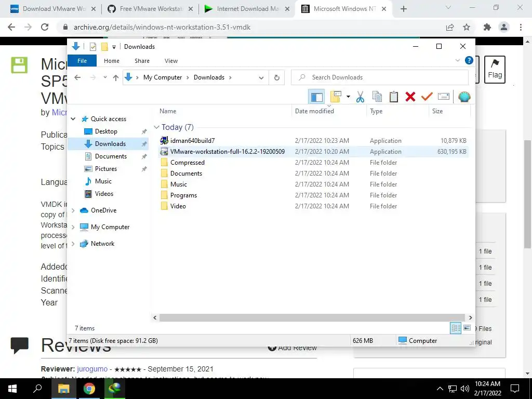
Task: Select Pictures in navigation pane
Action: click(x=106, y=169)
